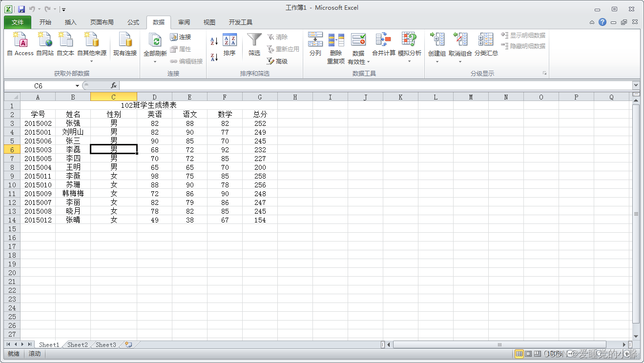
Task: Select column D header
Action: pyautogui.click(x=155, y=97)
